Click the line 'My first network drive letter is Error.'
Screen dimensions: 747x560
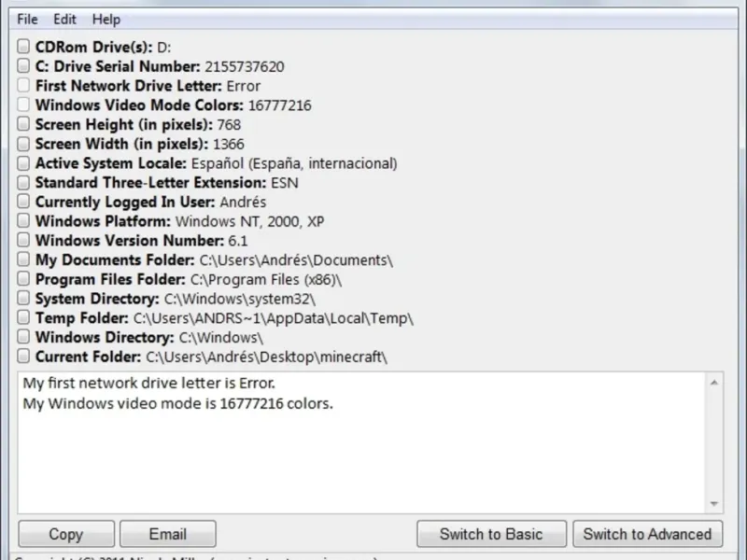click(149, 383)
